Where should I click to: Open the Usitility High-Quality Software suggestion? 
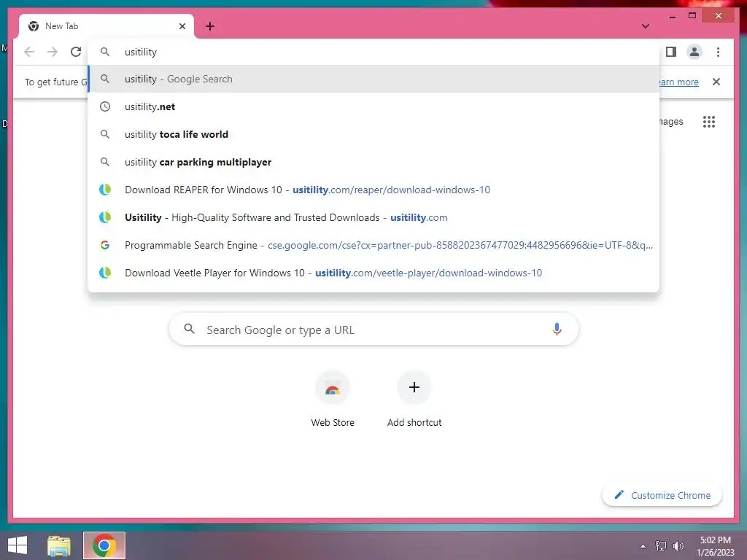point(373,217)
